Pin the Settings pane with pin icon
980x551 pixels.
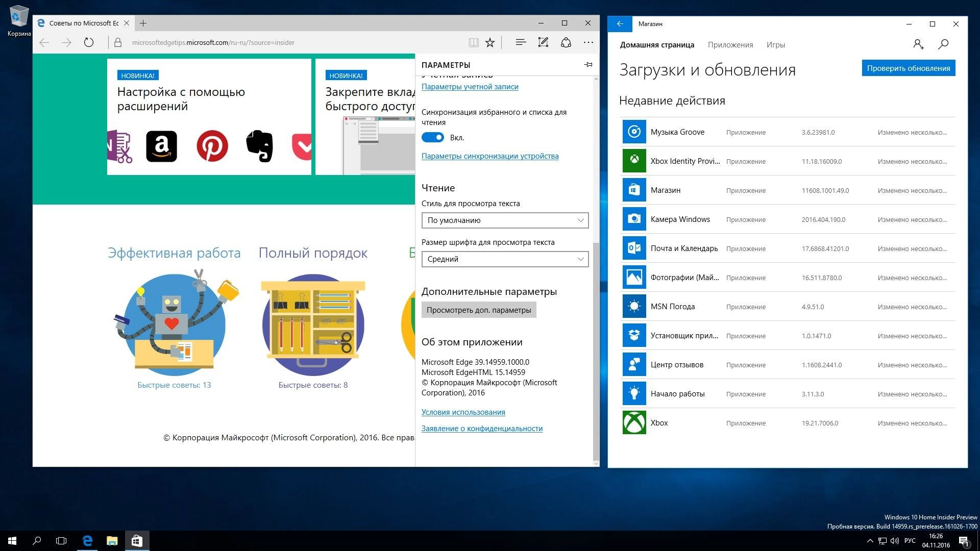[589, 65]
